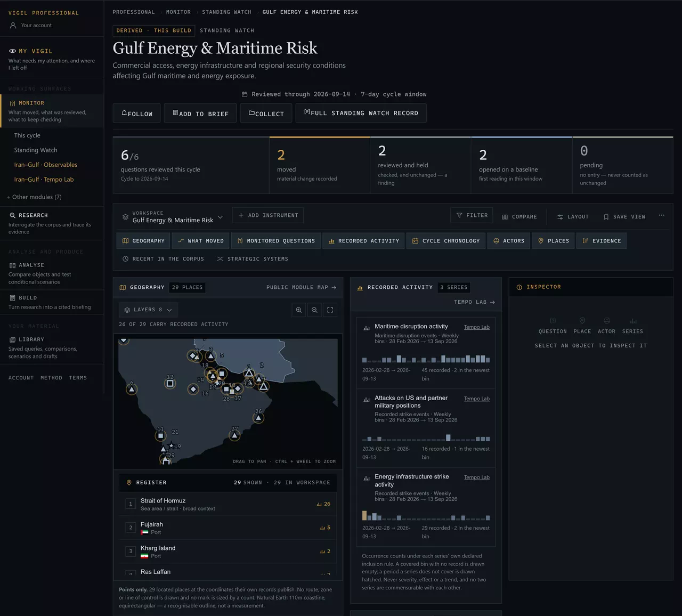Image resolution: width=682 pixels, height=616 pixels.
Task: Open the workspace selector dropdown
Action: point(173,217)
